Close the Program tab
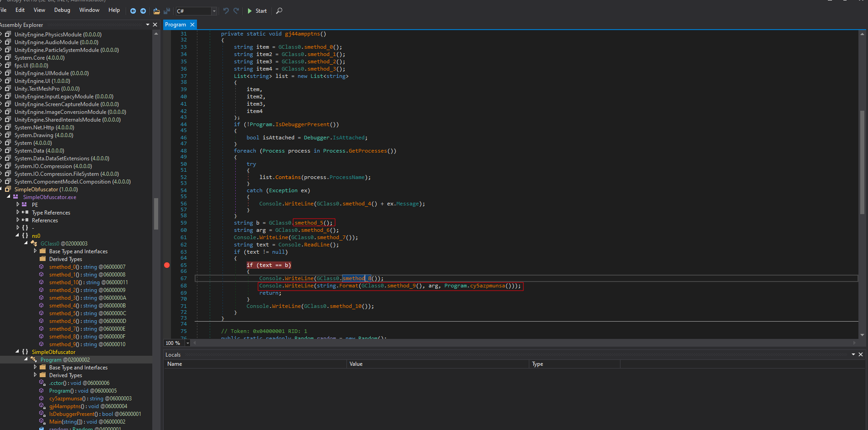868x430 pixels. (x=192, y=25)
